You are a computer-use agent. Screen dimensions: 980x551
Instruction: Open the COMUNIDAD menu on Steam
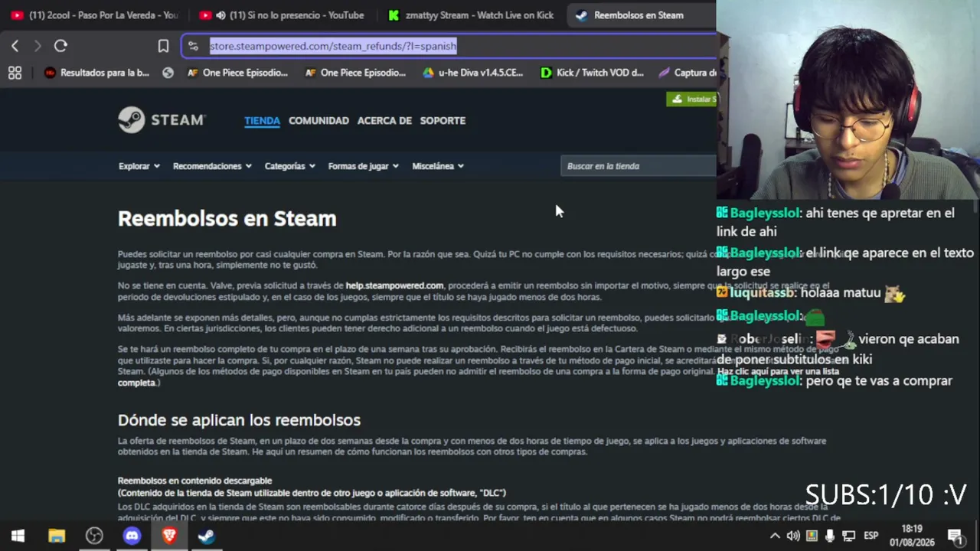(x=318, y=120)
